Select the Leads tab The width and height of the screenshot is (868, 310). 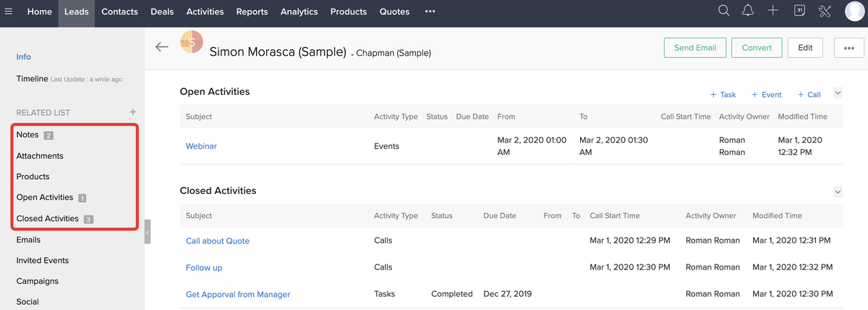pos(76,12)
